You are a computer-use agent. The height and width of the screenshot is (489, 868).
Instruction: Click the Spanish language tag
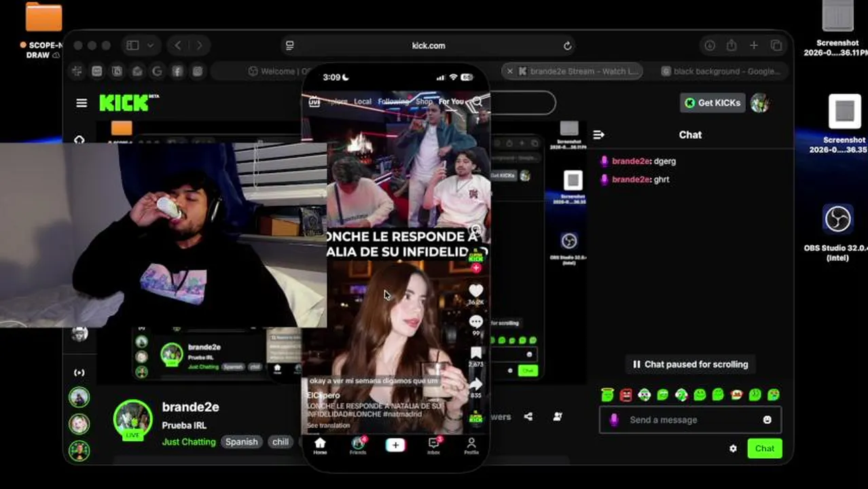tap(242, 441)
